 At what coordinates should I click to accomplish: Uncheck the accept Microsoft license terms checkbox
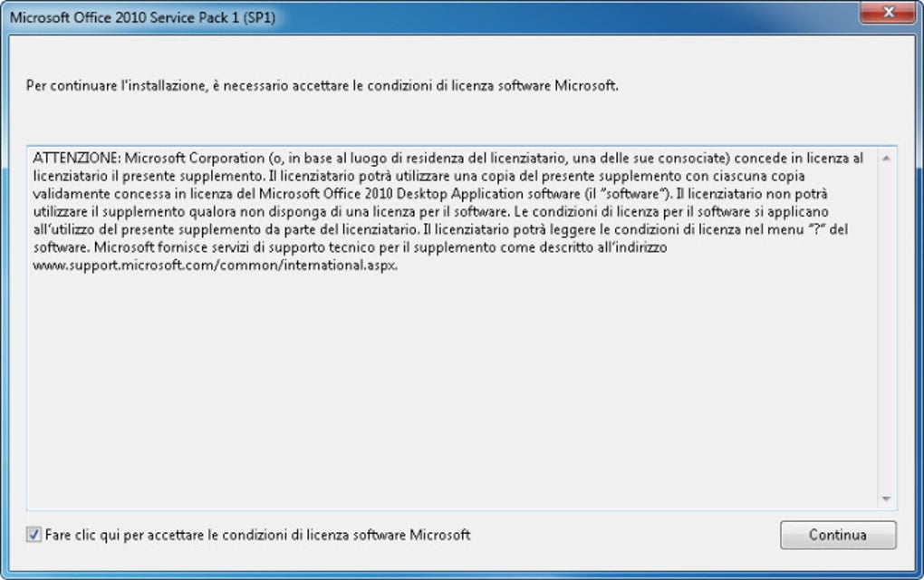coord(34,535)
